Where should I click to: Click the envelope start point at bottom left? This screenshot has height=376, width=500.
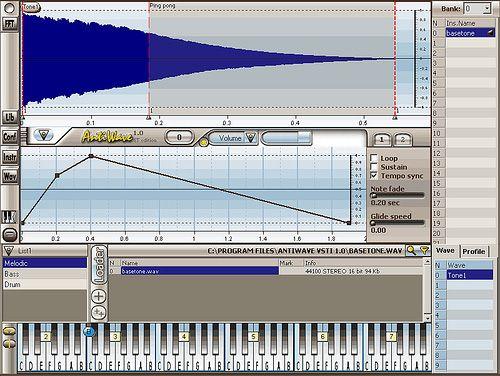(23, 223)
